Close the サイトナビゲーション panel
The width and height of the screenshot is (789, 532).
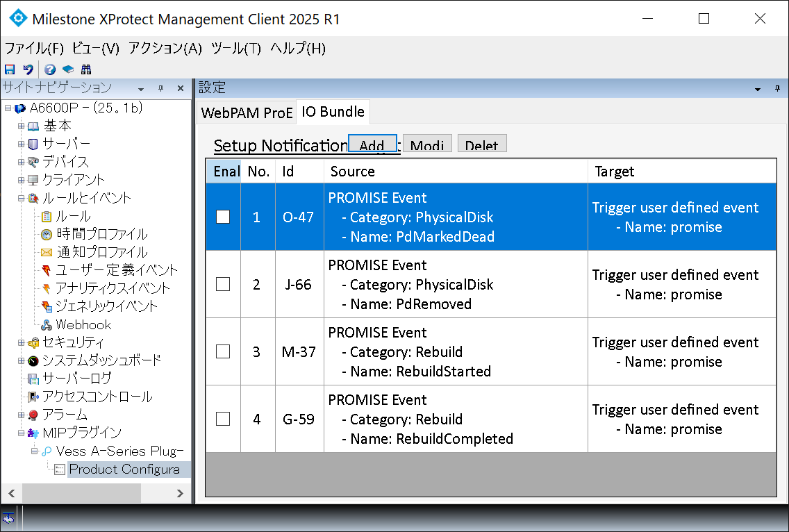pos(181,88)
